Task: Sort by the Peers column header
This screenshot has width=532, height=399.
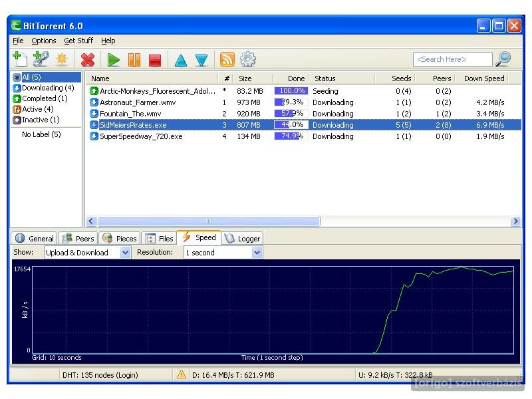Action: point(436,78)
